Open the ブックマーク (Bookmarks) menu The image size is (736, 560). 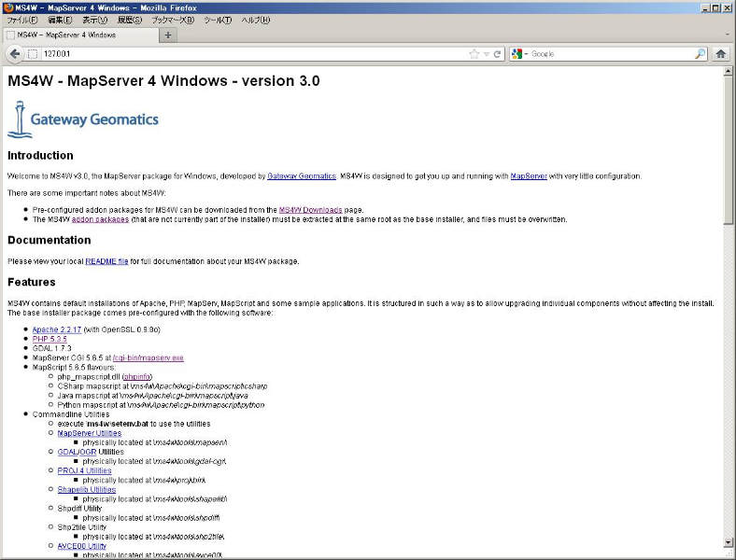tap(173, 20)
